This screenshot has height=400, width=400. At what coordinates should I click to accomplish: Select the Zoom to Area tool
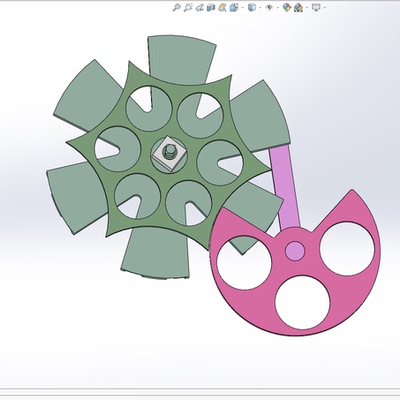click(x=188, y=7)
